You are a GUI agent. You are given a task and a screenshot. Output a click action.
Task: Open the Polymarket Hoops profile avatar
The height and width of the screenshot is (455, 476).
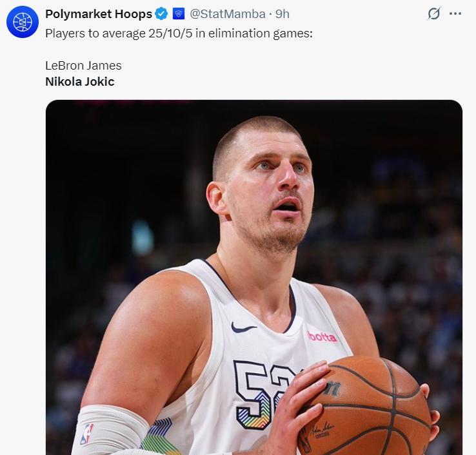[x=23, y=23]
